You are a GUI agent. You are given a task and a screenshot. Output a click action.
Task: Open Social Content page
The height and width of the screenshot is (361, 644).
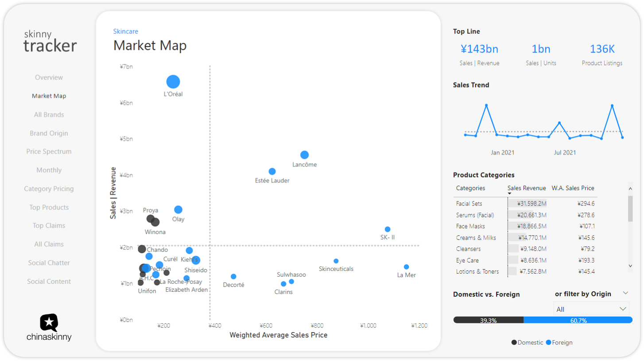[x=49, y=282]
